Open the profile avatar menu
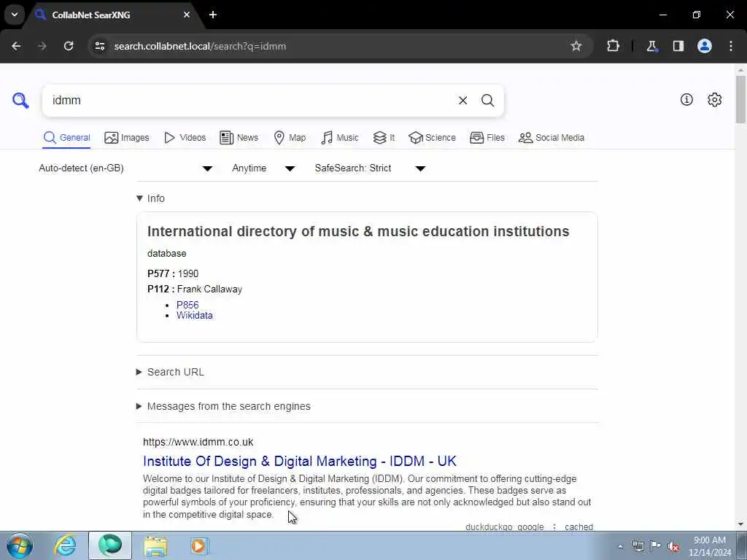Screen dimensions: 747x560 pos(704,46)
